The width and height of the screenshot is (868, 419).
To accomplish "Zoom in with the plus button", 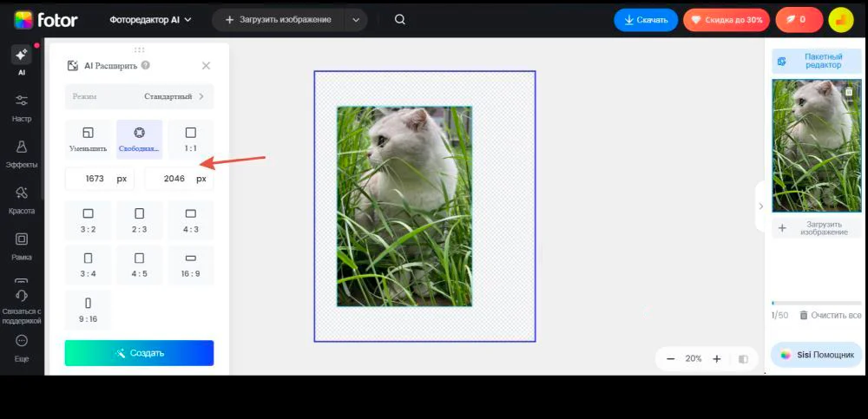I will click(x=717, y=358).
